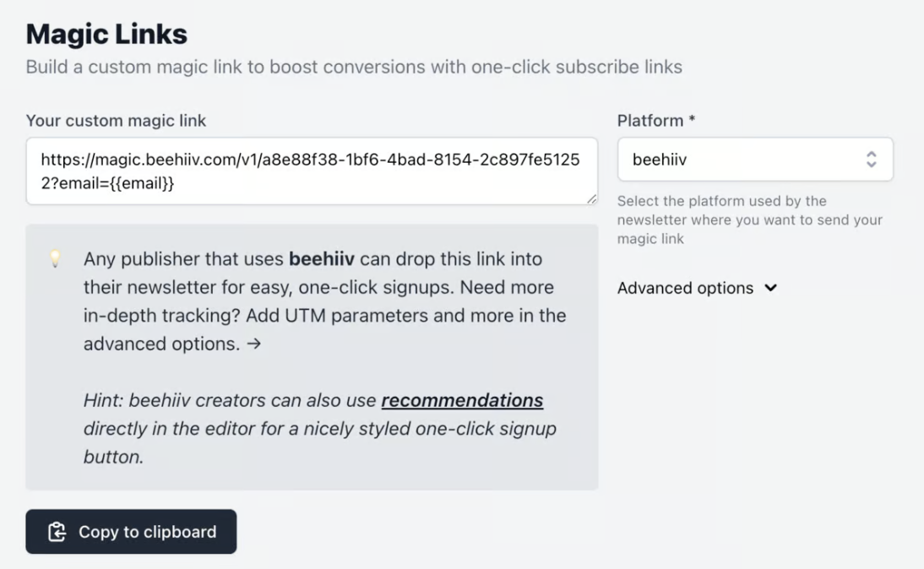Viewport: 924px width, 569px height.
Task: Open the Platform dropdown showing beehiiv
Action: (x=756, y=159)
